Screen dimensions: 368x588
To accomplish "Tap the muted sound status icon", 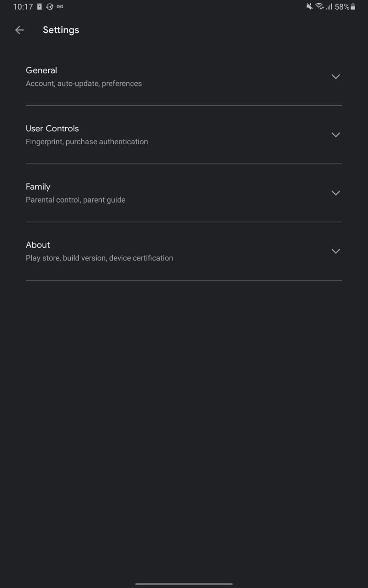I will pyautogui.click(x=309, y=6).
